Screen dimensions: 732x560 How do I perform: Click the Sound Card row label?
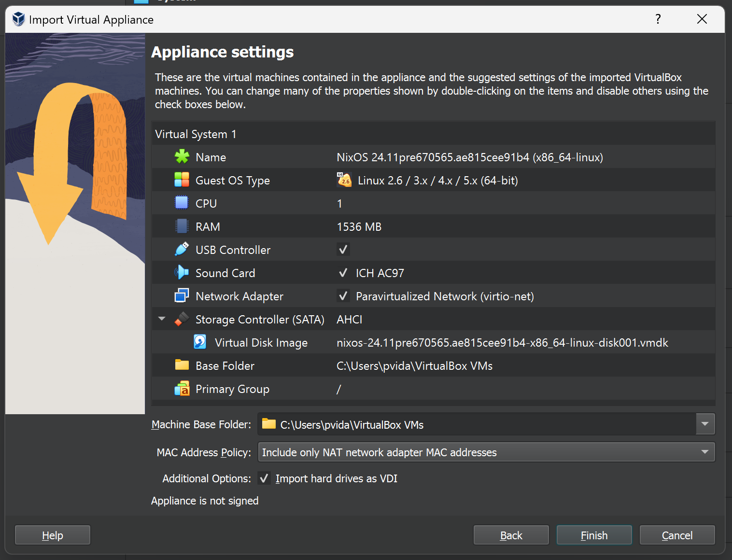tap(225, 273)
